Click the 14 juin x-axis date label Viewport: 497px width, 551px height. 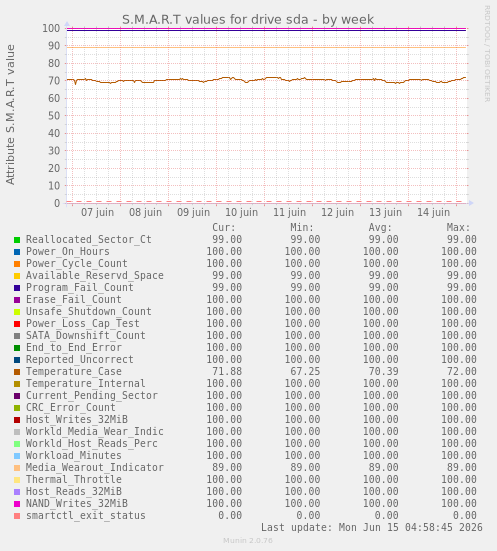coord(433,212)
